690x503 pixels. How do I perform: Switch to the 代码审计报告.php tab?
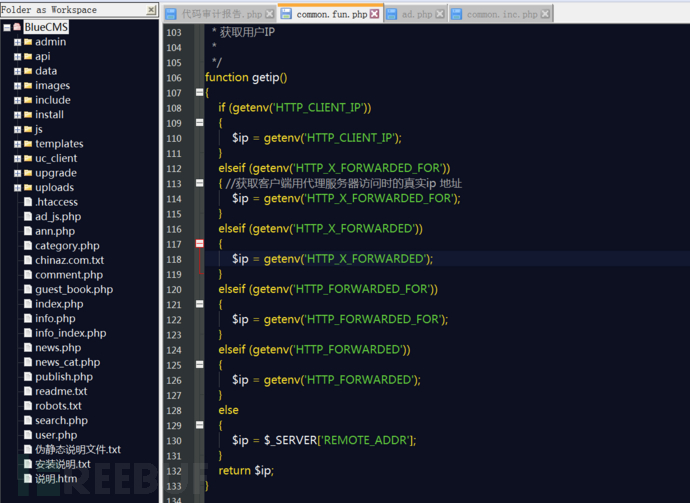(221, 15)
